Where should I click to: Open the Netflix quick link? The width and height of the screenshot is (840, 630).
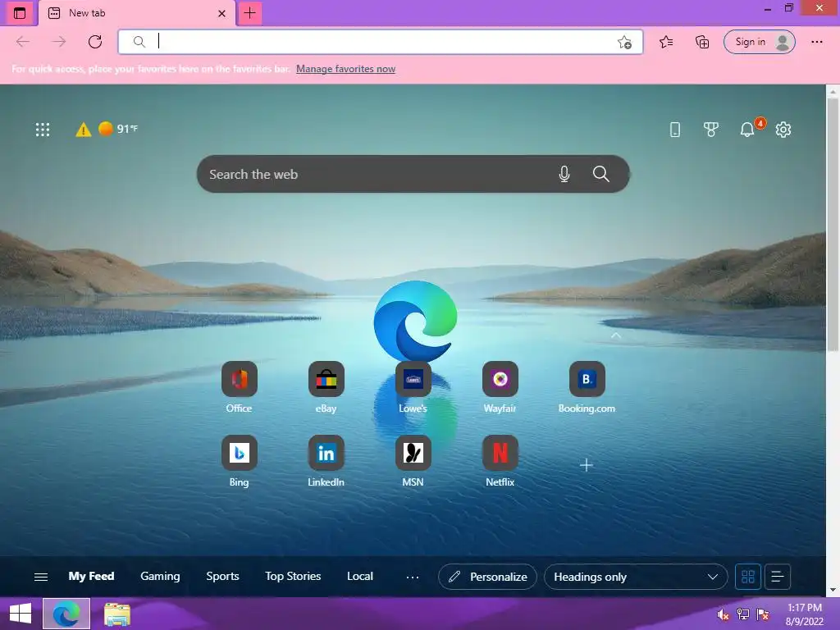point(500,461)
